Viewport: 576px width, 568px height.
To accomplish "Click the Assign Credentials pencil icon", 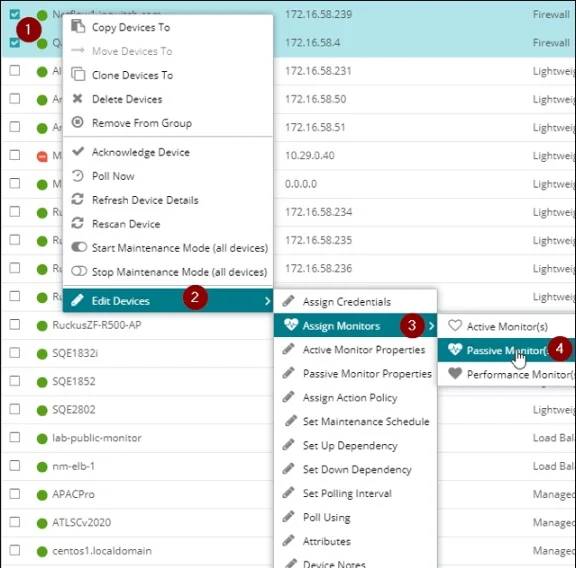I will tap(288, 301).
